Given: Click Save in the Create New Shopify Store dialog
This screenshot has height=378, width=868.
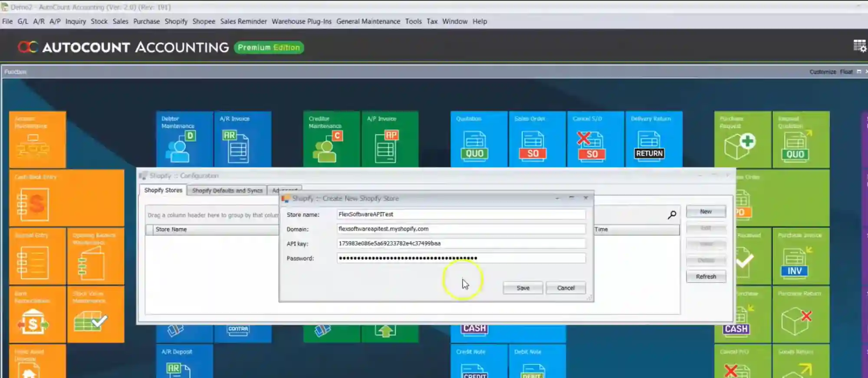Looking at the screenshot, I should [x=523, y=288].
